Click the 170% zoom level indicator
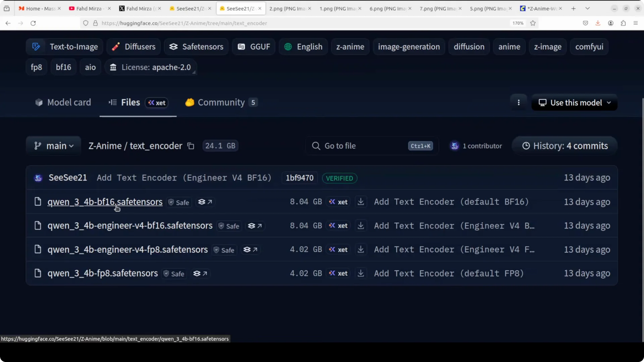This screenshot has height=362, width=644. 518,23
